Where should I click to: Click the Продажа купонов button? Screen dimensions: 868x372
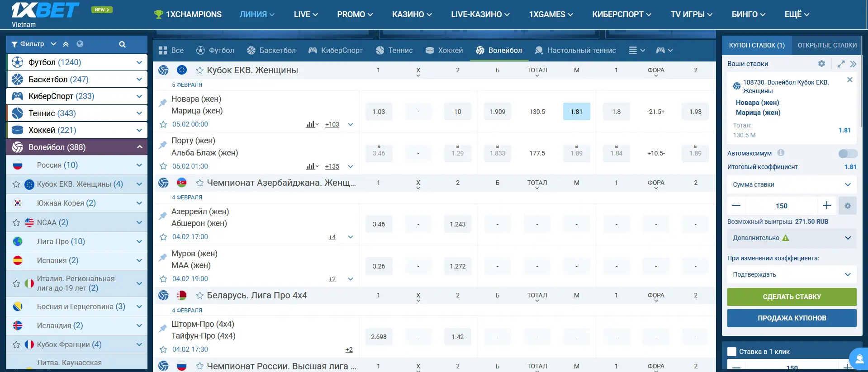792,318
